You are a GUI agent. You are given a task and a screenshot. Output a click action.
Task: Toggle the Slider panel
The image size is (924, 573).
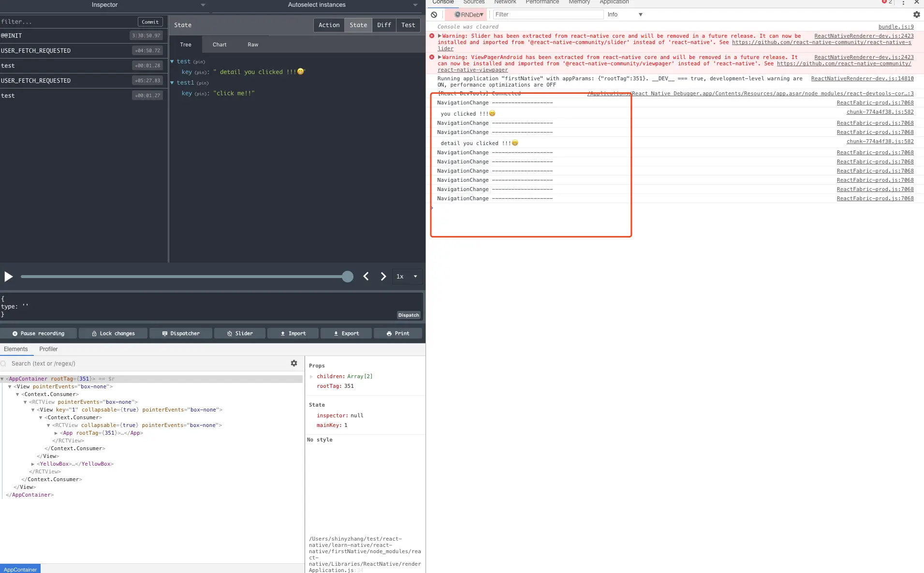pyautogui.click(x=240, y=334)
